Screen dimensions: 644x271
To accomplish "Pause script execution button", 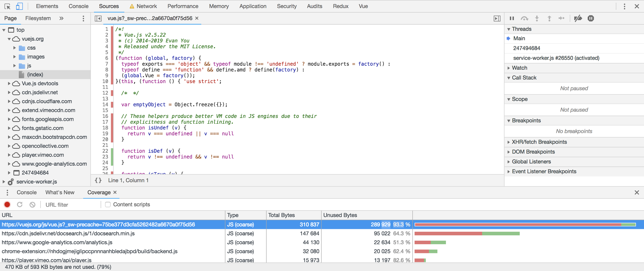I will click(x=512, y=18).
